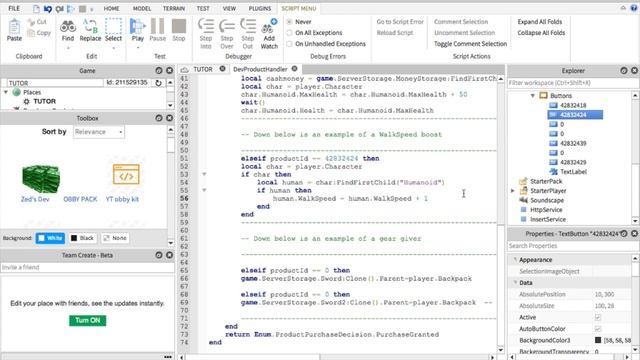The height and width of the screenshot is (360, 640).
Task: Switch to the TUTOR document tab
Action: coord(203,69)
